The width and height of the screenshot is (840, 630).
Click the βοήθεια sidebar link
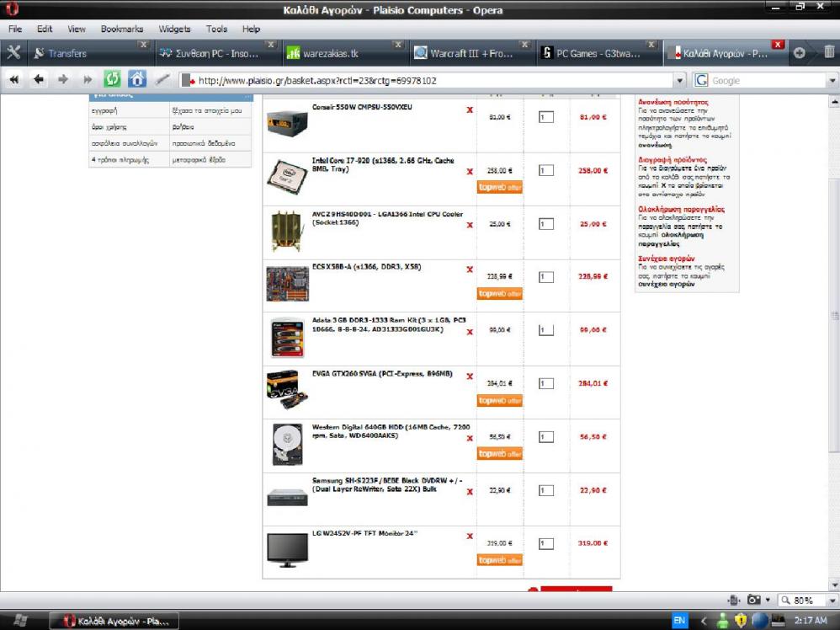(x=183, y=127)
